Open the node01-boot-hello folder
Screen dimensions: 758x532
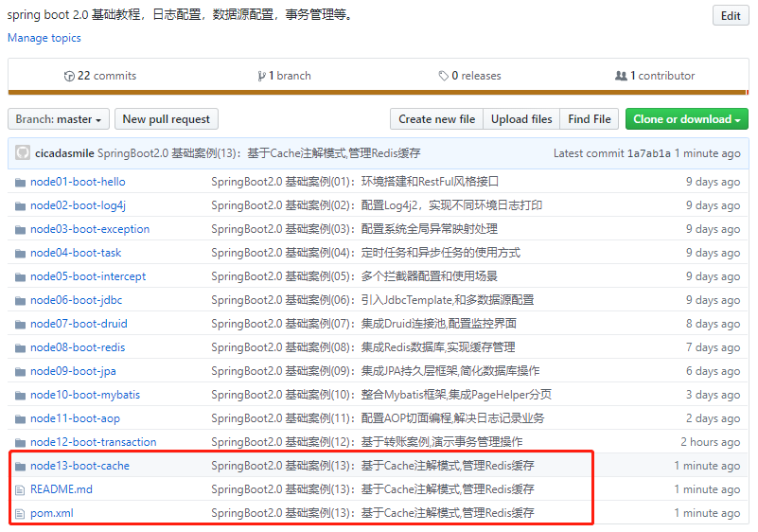coord(78,182)
